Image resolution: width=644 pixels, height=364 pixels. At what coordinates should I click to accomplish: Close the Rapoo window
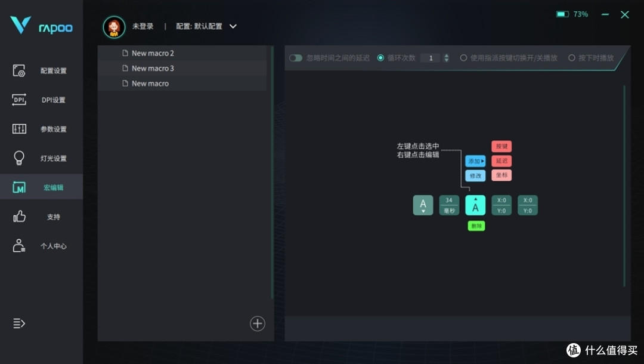click(x=625, y=15)
